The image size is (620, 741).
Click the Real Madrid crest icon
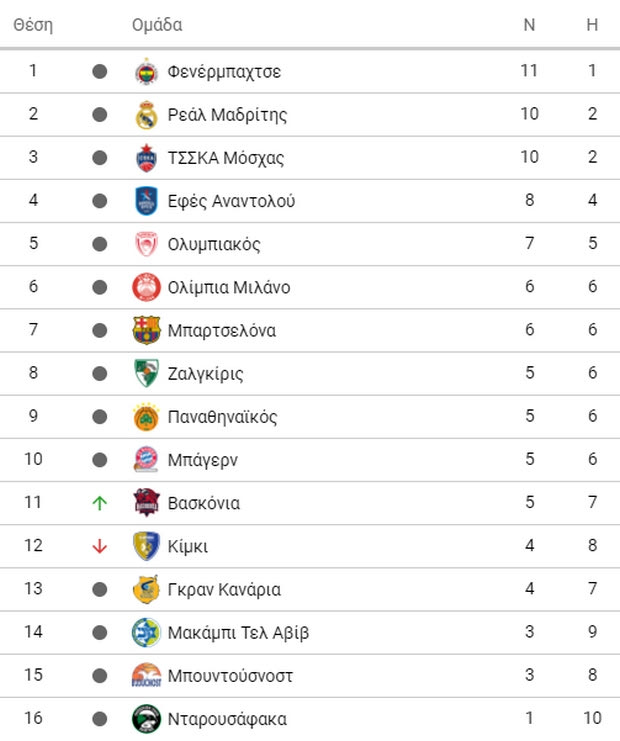point(146,115)
